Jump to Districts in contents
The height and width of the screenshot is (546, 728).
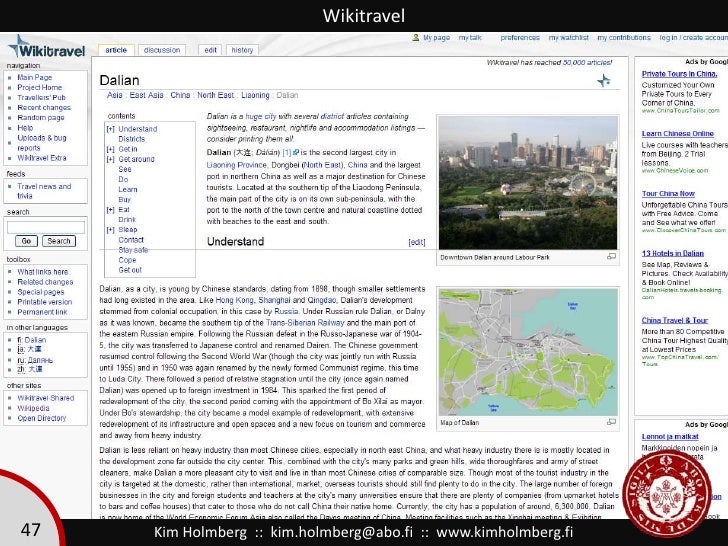pos(131,139)
